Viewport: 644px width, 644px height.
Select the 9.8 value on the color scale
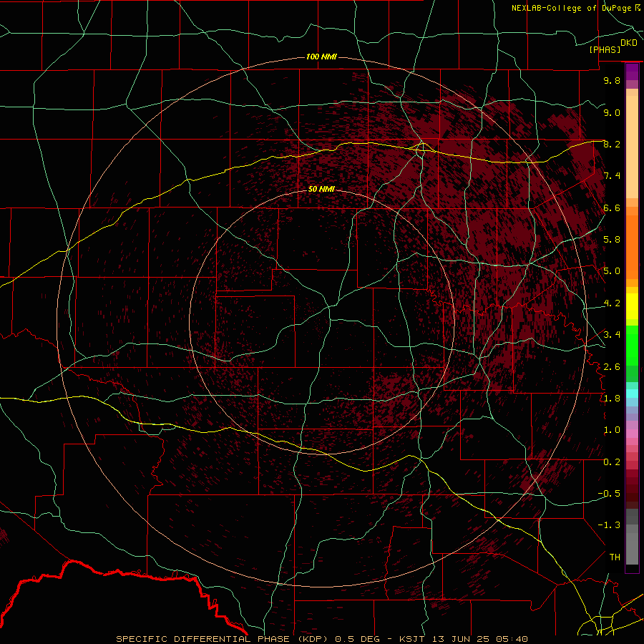point(612,80)
